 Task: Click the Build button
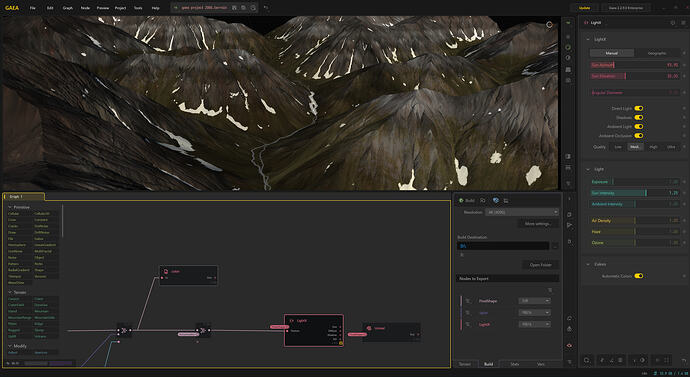tap(467, 201)
